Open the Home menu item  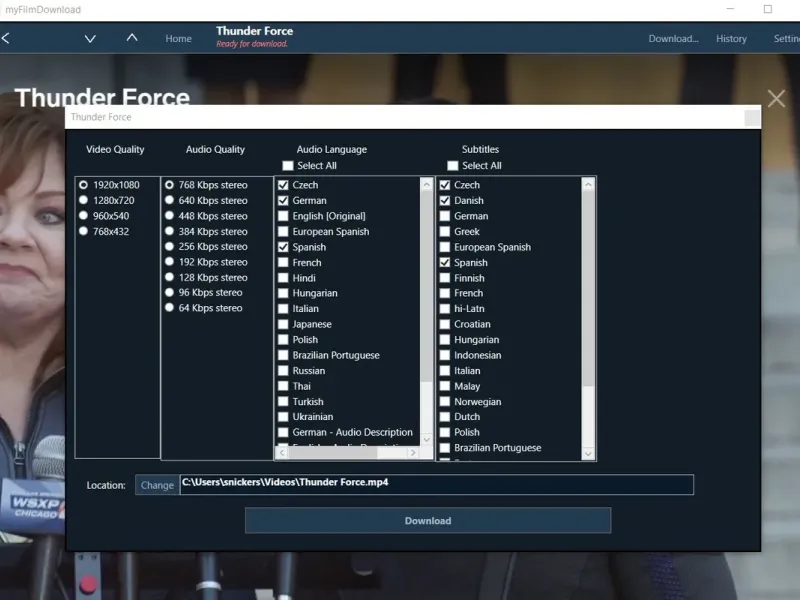(179, 39)
